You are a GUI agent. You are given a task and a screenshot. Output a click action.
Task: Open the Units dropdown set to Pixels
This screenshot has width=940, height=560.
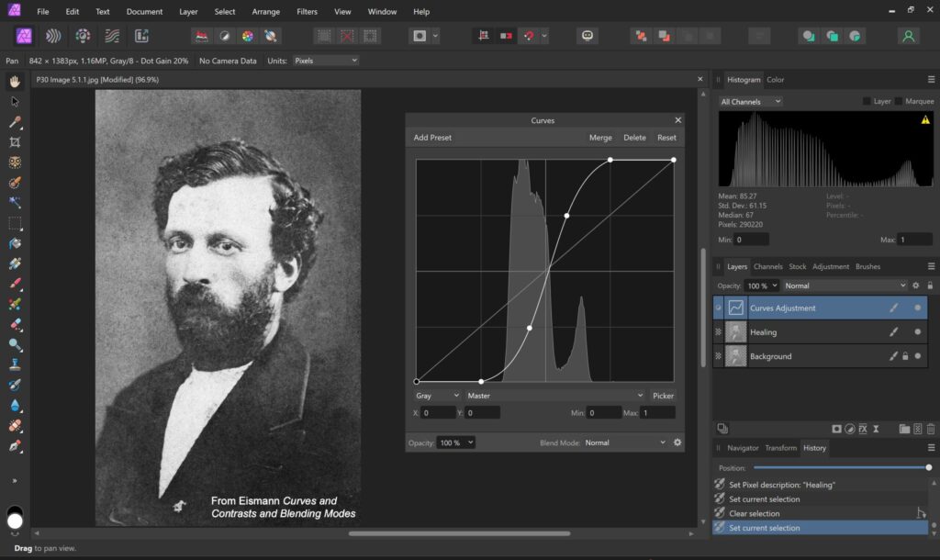coord(325,61)
